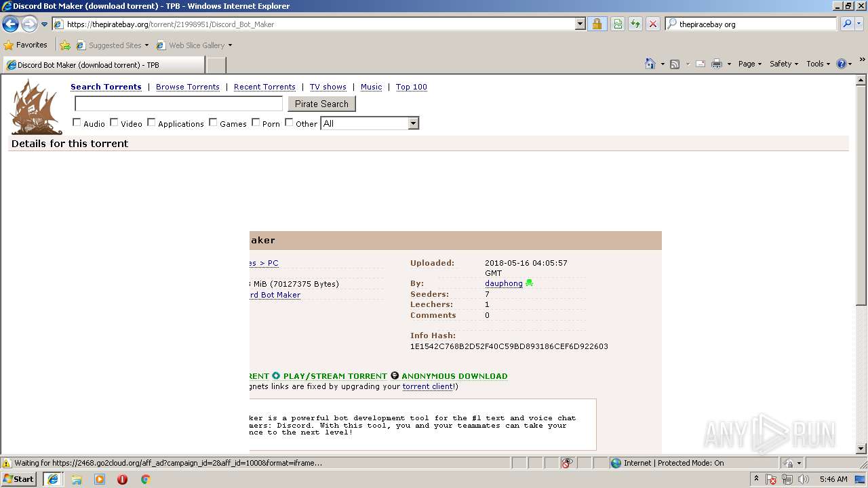The height and width of the screenshot is (488, 868).
Task: Click the Pirate Bay ship logo
Action: tap(36, 106)
